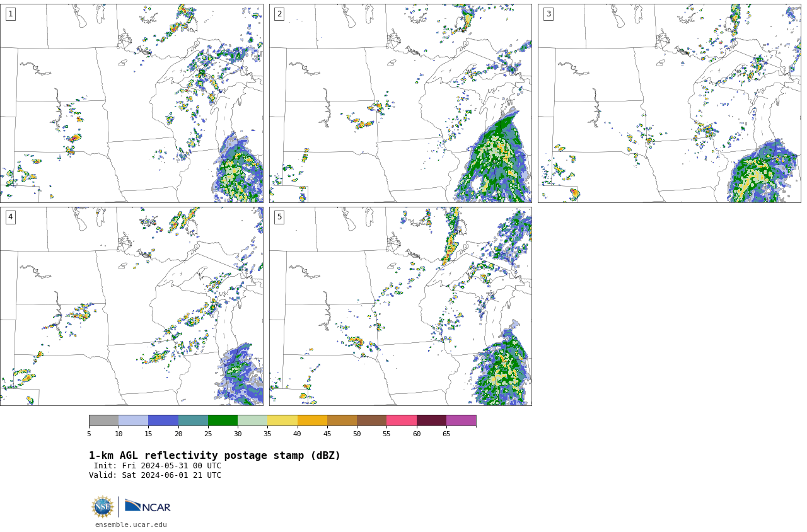
Task: Click the colorbar tick label 65
Action: [x=446, y=434]
